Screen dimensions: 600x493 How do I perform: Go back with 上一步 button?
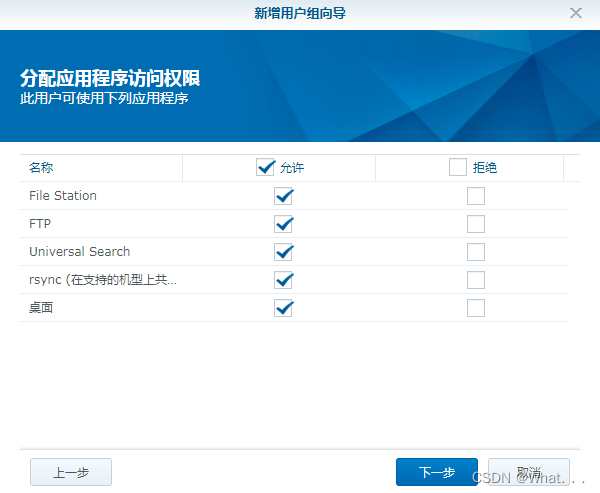pyautogui.click(x=71, y=472)
